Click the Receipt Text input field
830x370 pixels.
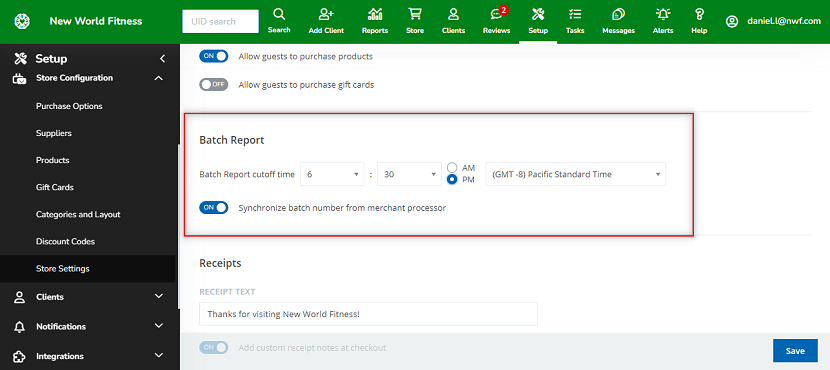pyautogui.click(x=368, y=314)
